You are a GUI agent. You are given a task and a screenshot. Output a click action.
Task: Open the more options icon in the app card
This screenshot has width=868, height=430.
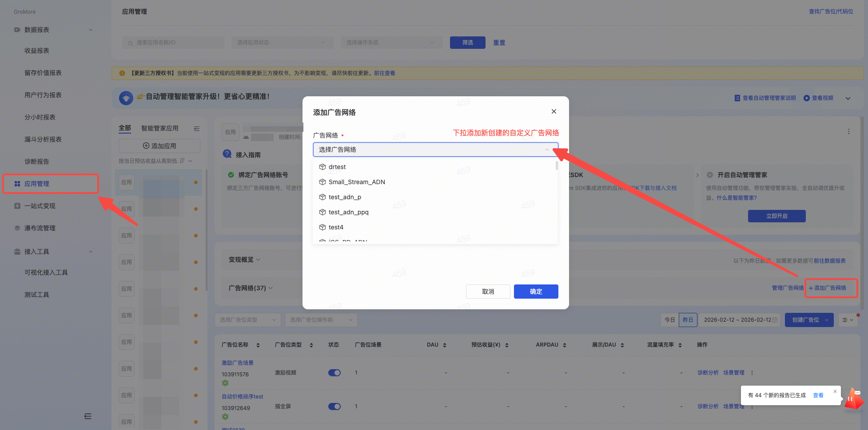(x=848, y=132)
